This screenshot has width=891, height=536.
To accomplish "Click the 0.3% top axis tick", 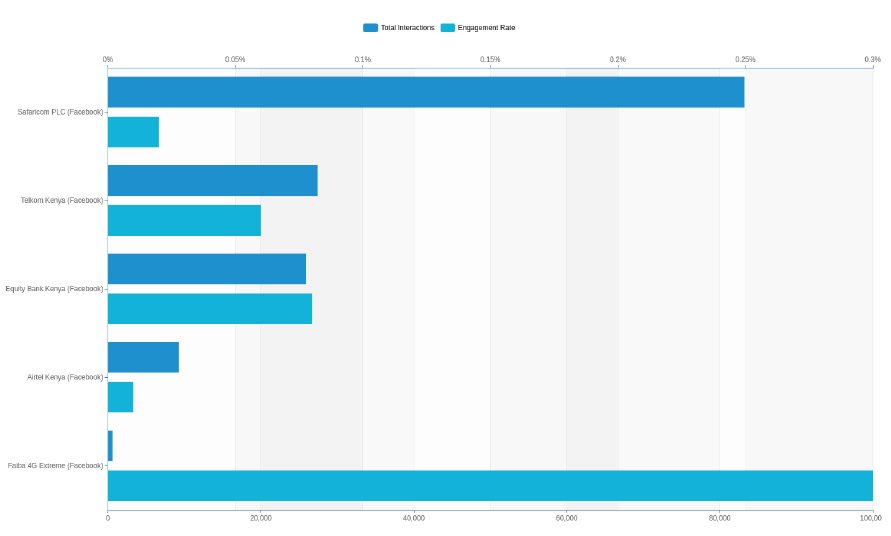I will click(873, 59).
